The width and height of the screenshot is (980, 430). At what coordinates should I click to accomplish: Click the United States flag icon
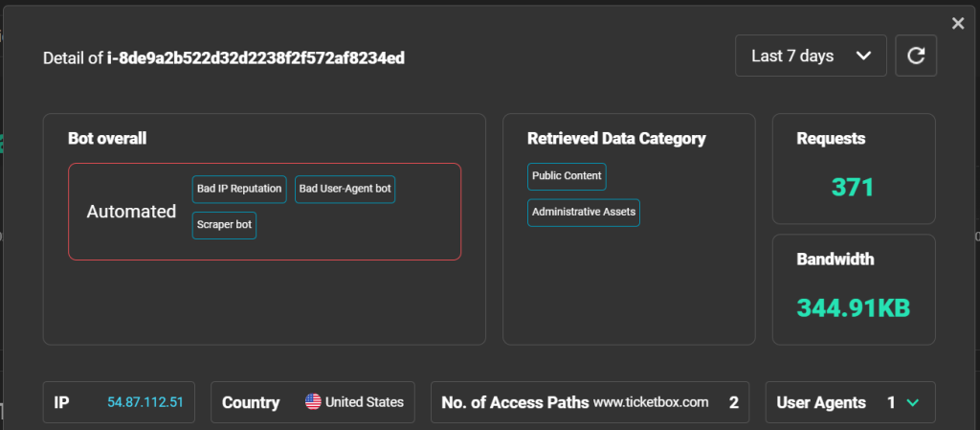(x=313, y=402)
